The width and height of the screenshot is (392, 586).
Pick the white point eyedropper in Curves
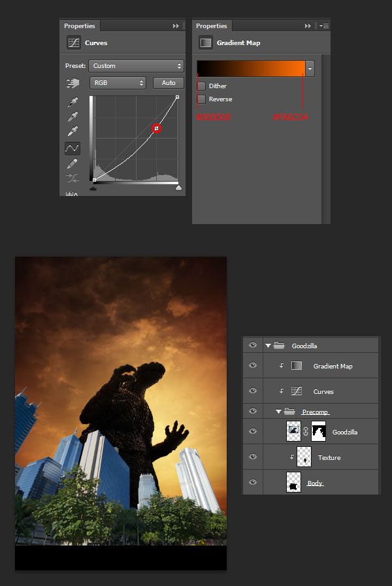tap(73, 131)
